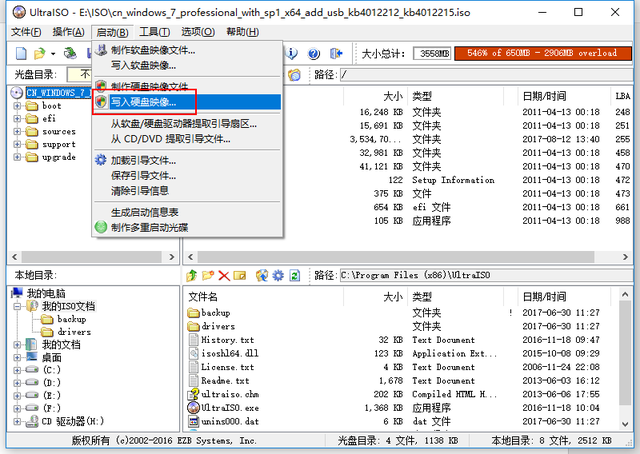The height and width of the screenshot is (454, 640).
Task: Click the local path field C:\Program Files
Action: pos(487,275)
